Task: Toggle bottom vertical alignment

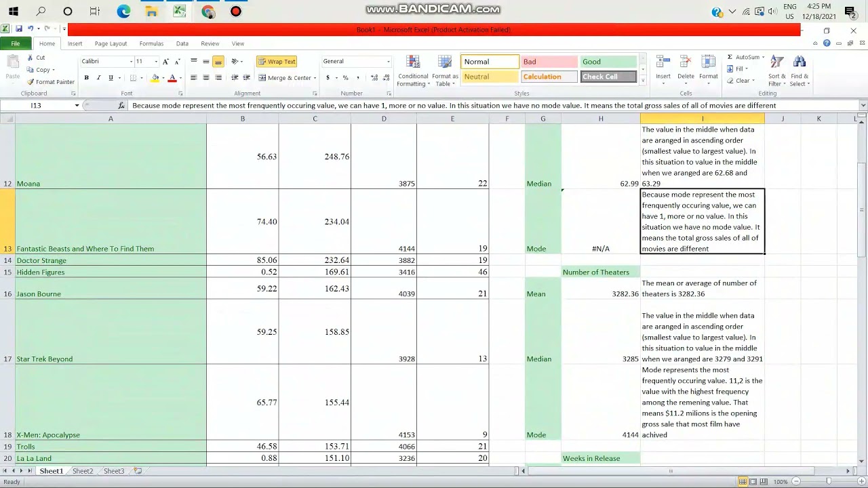Action: (x=218, y=61)
